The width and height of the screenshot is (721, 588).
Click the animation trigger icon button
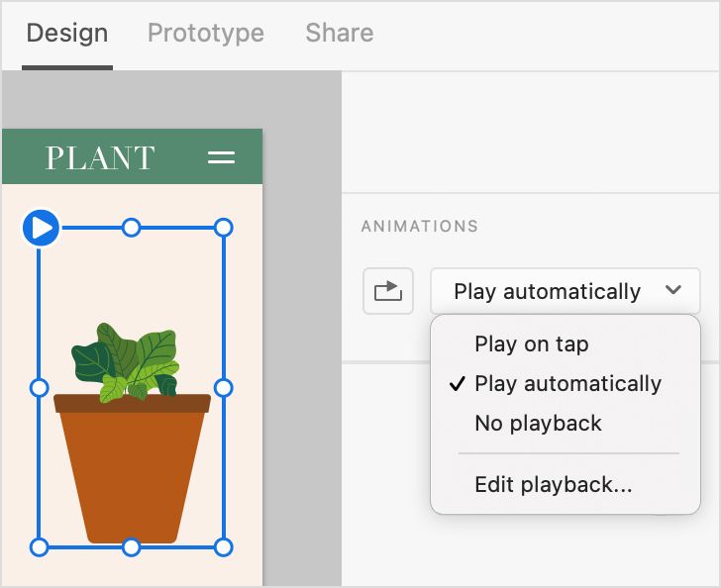coord(388,291)
